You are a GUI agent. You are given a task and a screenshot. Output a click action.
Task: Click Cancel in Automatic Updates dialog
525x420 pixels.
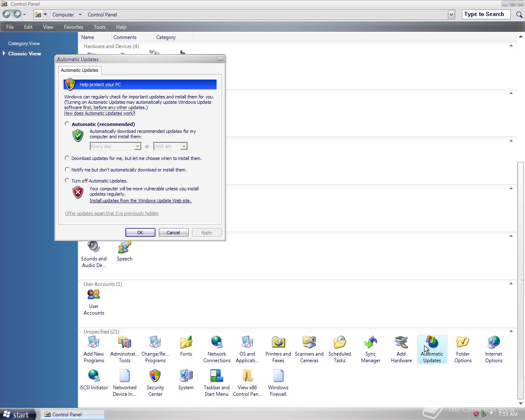click(173, 233)
